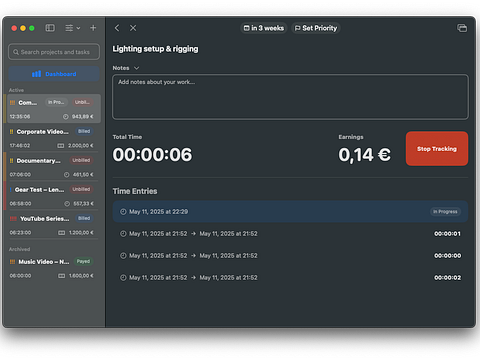Click the clock icon on the 00:00:02 entry
Image resolution: width=480 pixels, height=360 pixels.
[123, 278]
